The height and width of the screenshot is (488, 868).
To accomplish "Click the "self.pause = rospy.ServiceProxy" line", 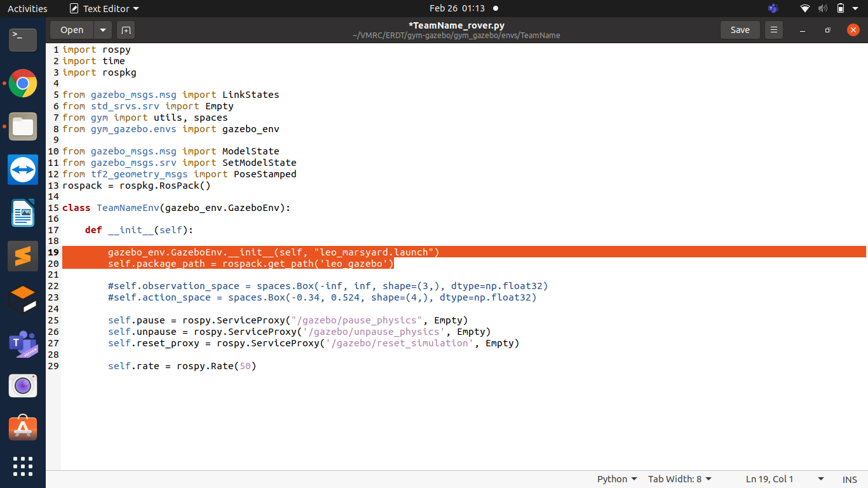I will (x=288, y=320).
